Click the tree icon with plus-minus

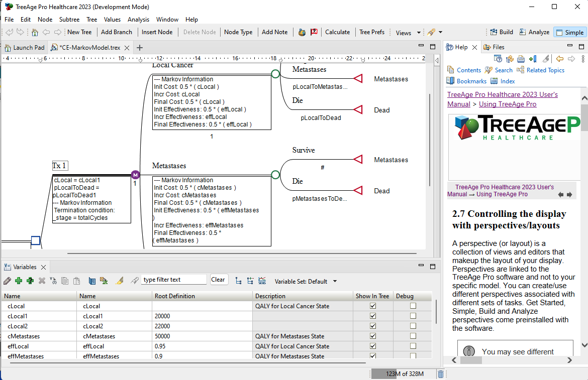[x=250, y=281]
